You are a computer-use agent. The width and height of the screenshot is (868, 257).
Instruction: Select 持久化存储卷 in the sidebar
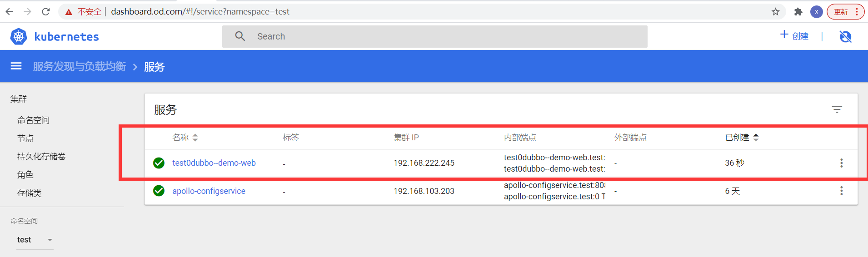tap(41, 157)
